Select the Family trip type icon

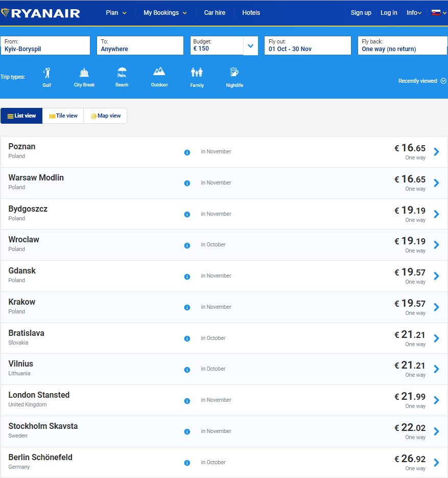tap(197, 72)
